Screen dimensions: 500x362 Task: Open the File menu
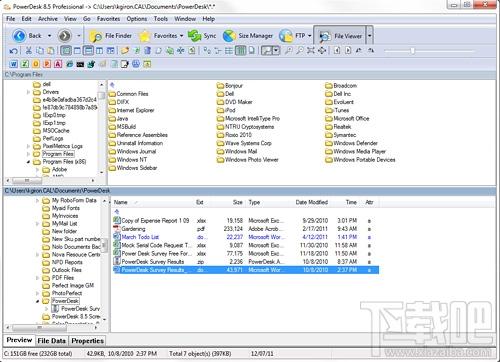[11, 19]
